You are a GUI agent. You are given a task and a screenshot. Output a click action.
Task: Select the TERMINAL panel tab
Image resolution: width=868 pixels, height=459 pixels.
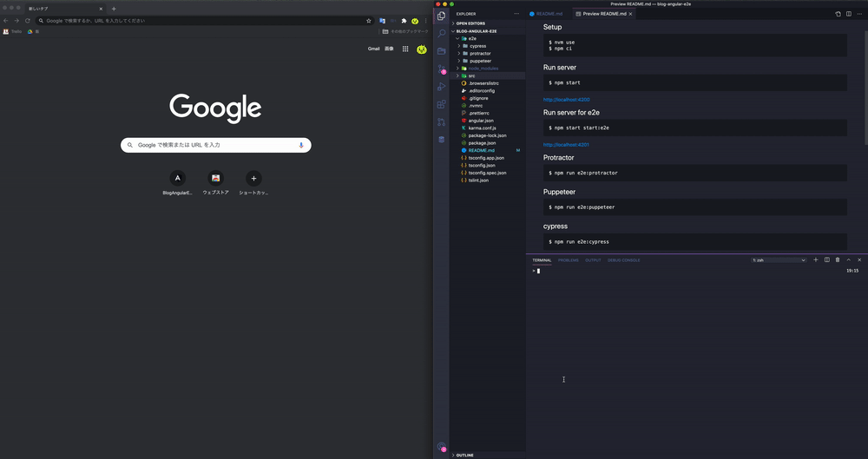(x=542, y=260)
